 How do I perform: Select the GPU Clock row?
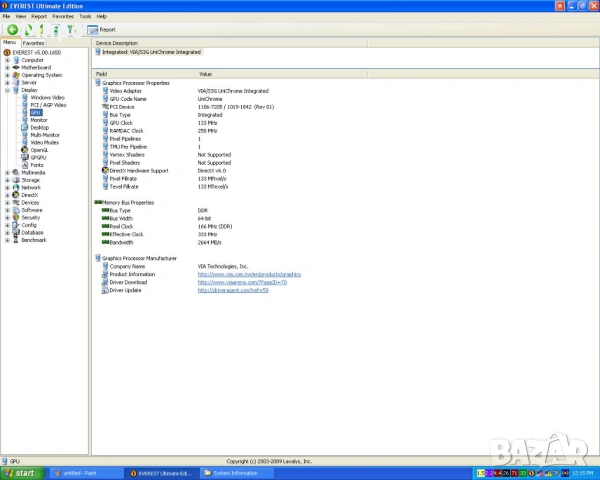click(x=160, y=123)
